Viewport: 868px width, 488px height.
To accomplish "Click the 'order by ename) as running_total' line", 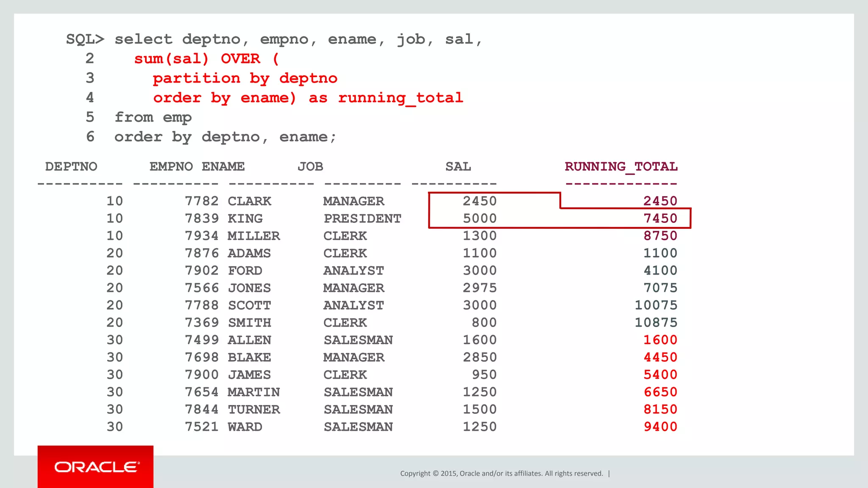I will tap(308, 98).
